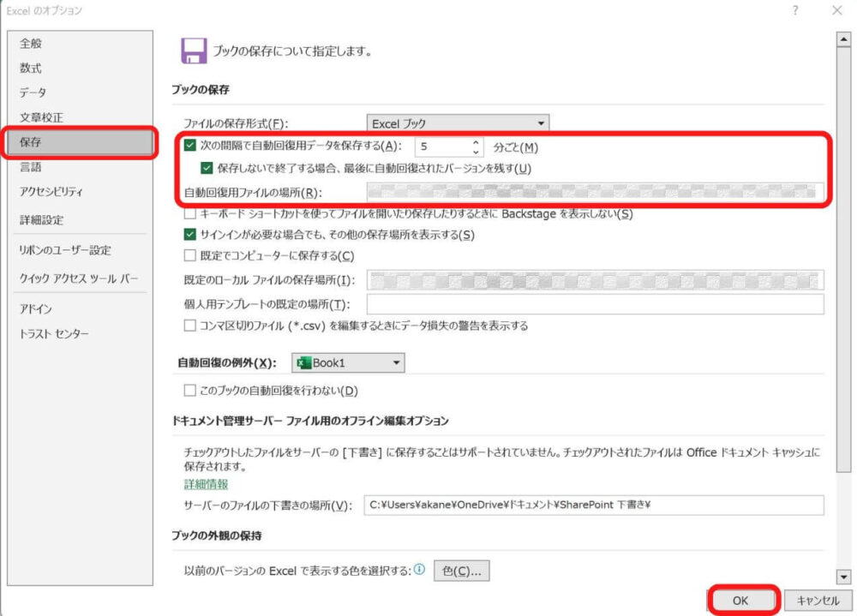The image size is (857, 616).
Task: Click the help question mark icon
Action: (795, 10)
